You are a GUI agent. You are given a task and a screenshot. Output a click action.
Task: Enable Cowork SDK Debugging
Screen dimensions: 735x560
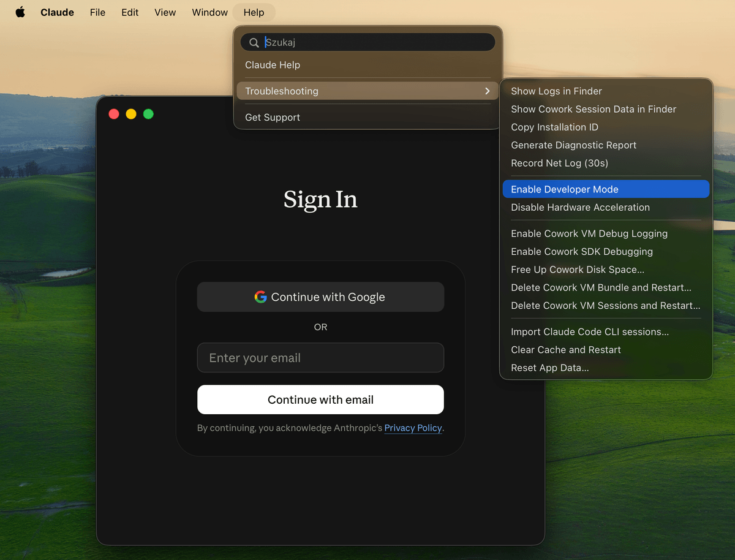(x=606, y=251)
